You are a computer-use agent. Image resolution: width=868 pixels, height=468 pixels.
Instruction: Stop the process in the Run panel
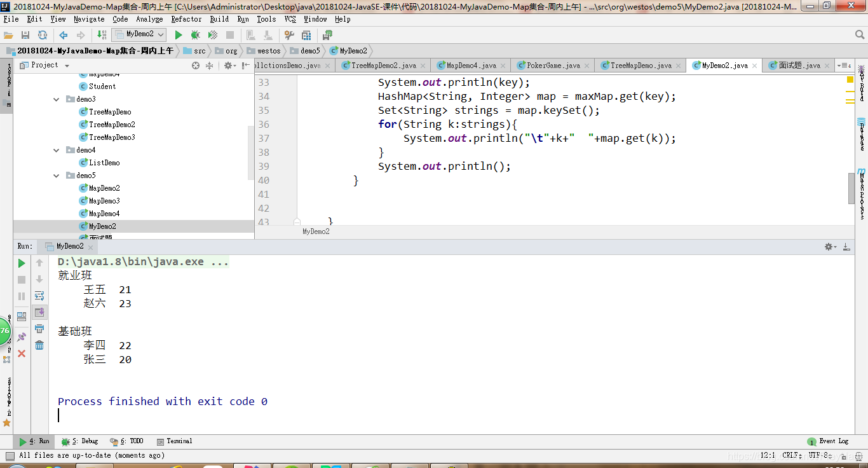[x=22, y=280]
